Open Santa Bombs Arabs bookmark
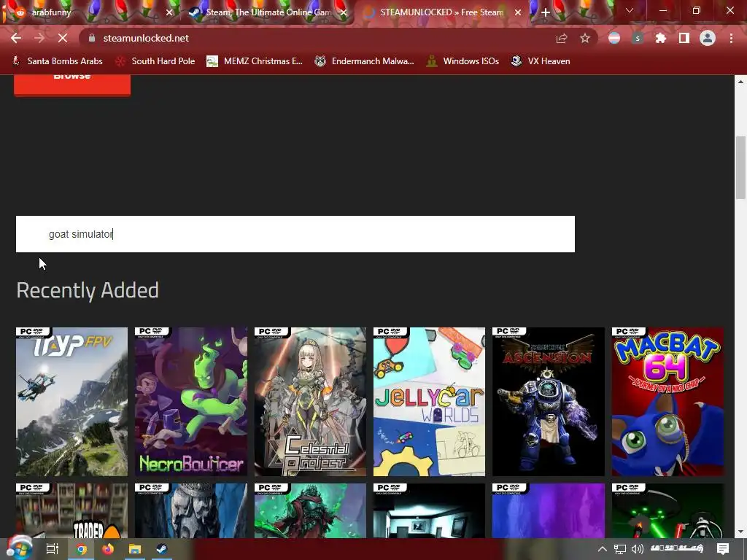 point(57,61)
